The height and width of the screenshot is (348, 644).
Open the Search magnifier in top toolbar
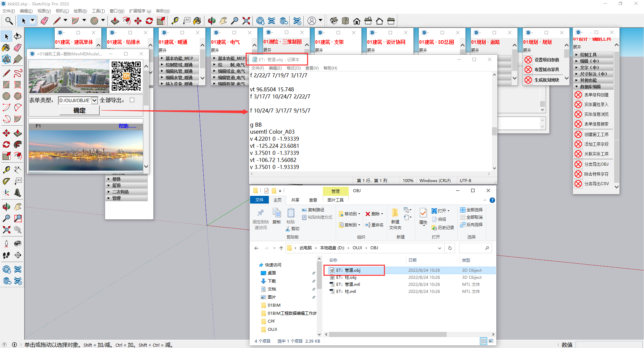(x=9, y=21)
